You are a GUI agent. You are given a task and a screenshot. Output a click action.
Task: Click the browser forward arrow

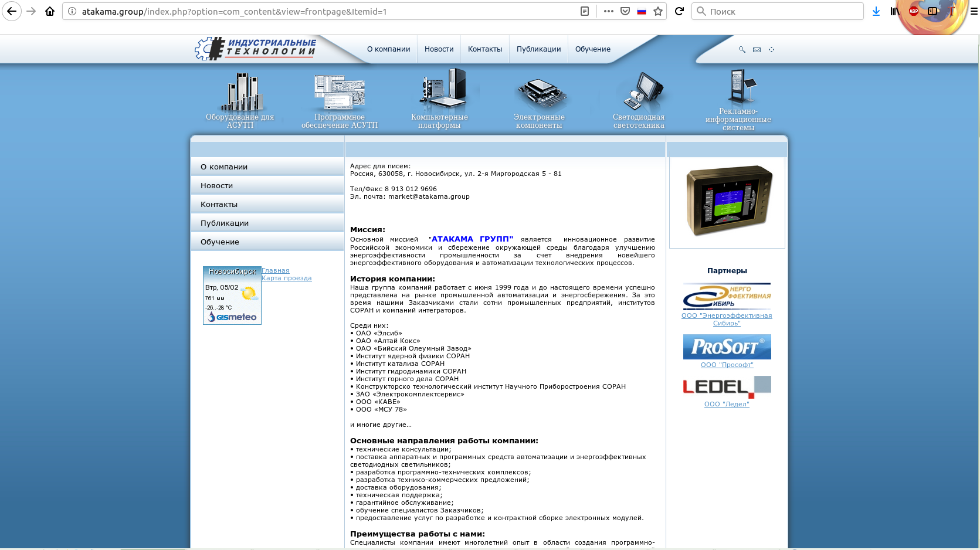tap(31, 11)
